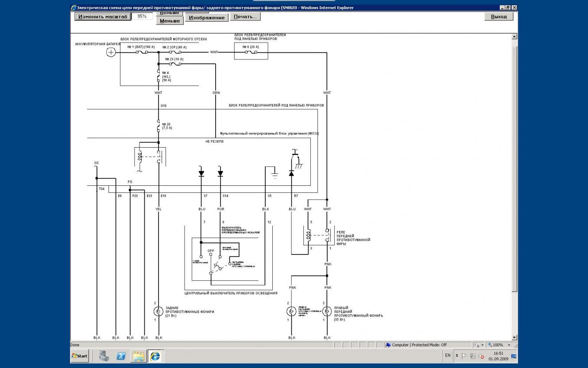Viewport: 588px width, 368px height.
Task: Open Server Manager from the taskbar
Action: point(104,356)
